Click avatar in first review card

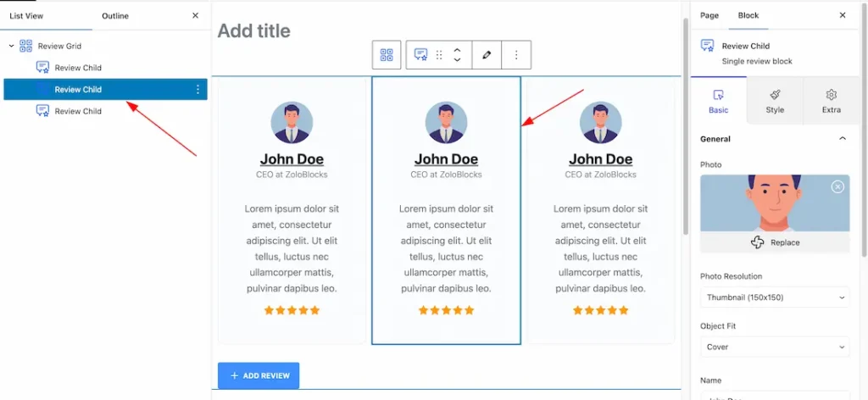pos(292,122)
